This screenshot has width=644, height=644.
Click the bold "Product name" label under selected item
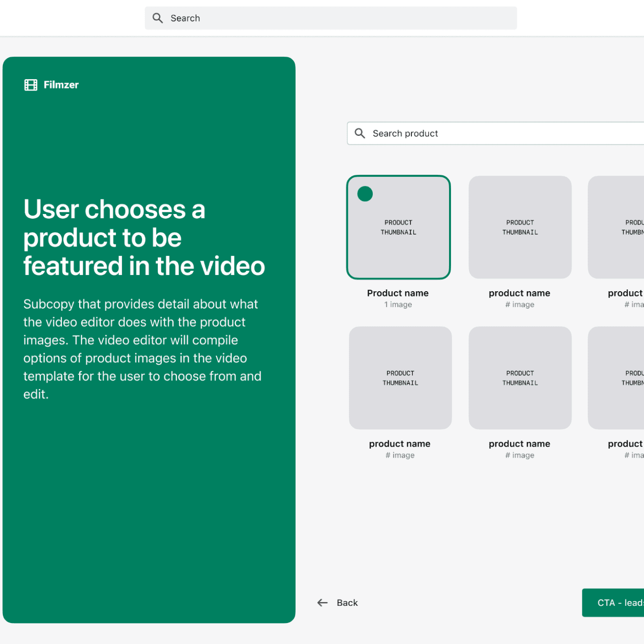[398, 293]
